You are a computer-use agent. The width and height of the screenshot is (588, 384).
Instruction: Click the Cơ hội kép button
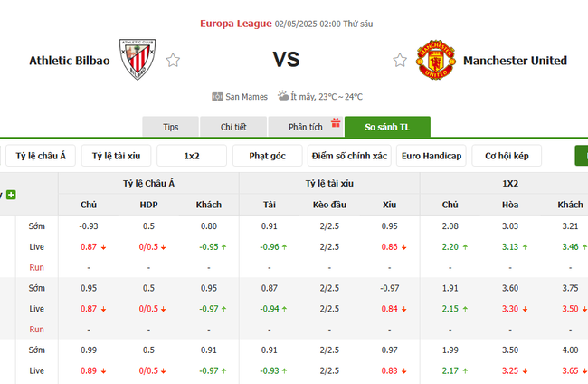tap(507, 156)
